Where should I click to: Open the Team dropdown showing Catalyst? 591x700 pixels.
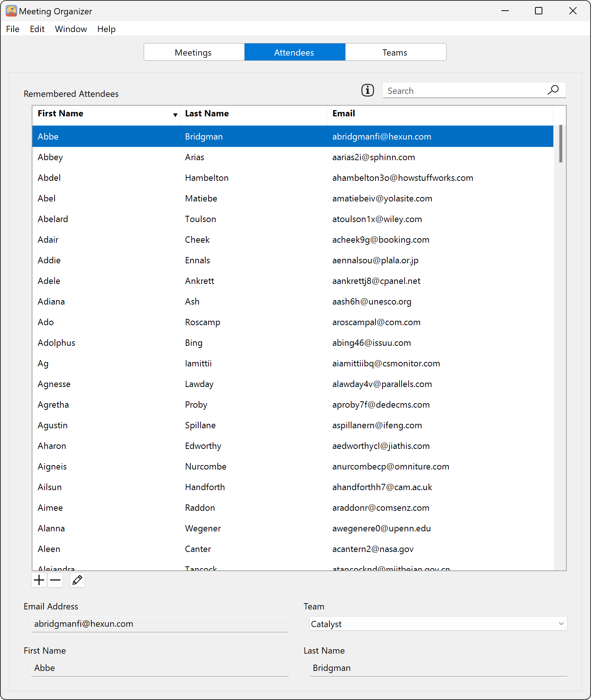click(x=438, y=624)
